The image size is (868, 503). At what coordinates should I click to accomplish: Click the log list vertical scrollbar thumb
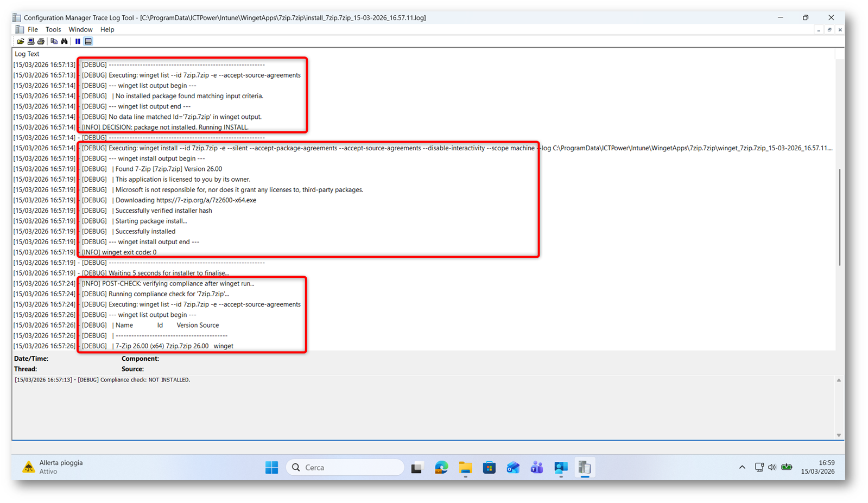840,217
